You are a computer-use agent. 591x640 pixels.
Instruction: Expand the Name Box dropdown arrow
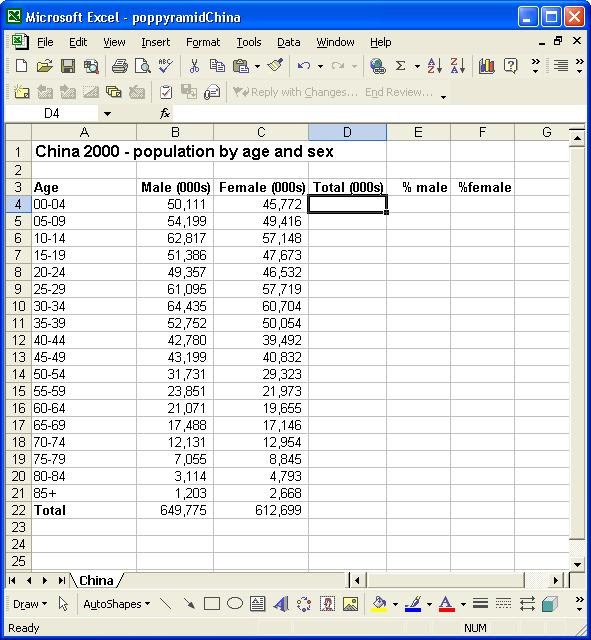(x=107, y=113)
